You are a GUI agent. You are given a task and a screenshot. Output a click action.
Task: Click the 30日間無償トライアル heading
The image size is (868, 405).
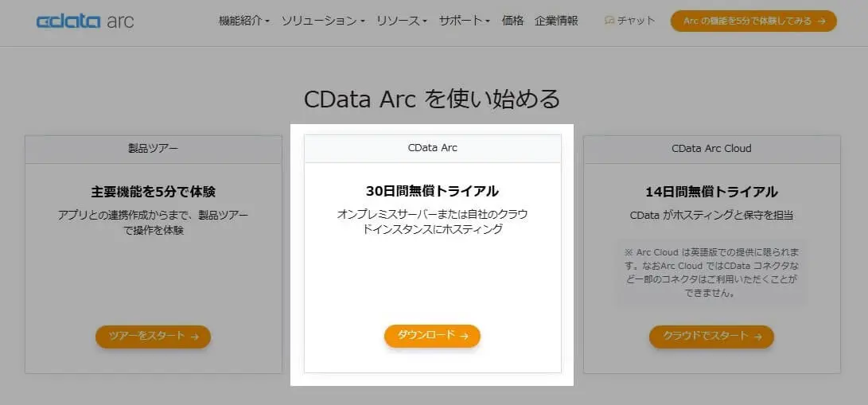click(432, 191)
